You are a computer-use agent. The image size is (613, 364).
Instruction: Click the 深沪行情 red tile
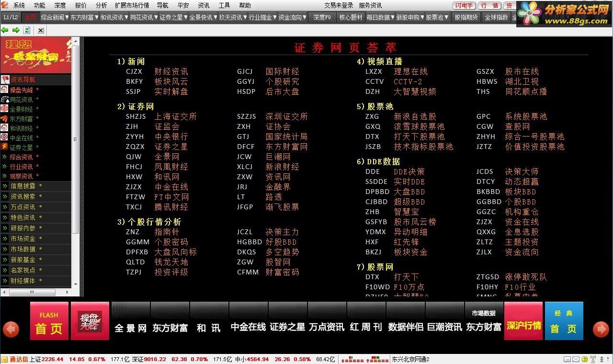coord(523,321)
